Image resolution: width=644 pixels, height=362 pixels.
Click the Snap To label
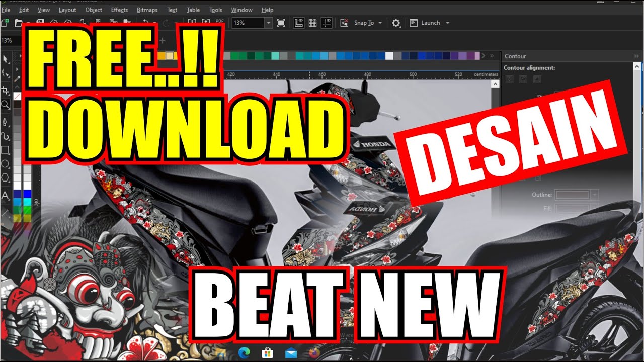coord(364,23)
